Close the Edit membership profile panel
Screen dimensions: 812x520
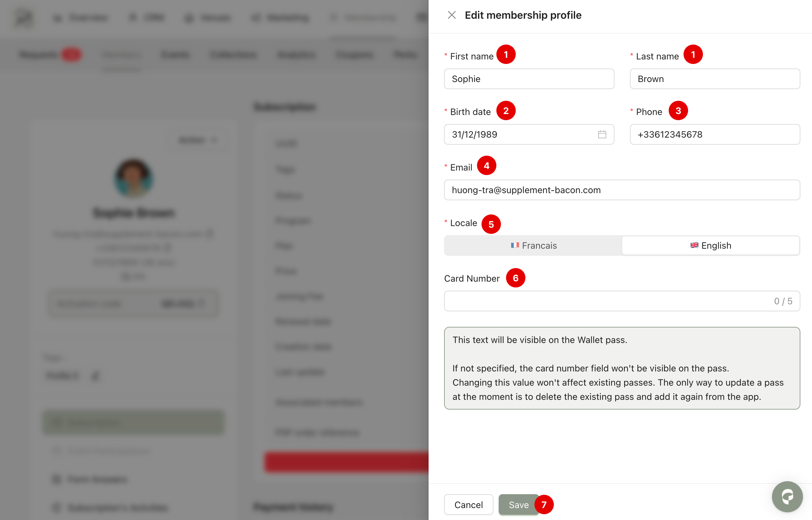452,15
